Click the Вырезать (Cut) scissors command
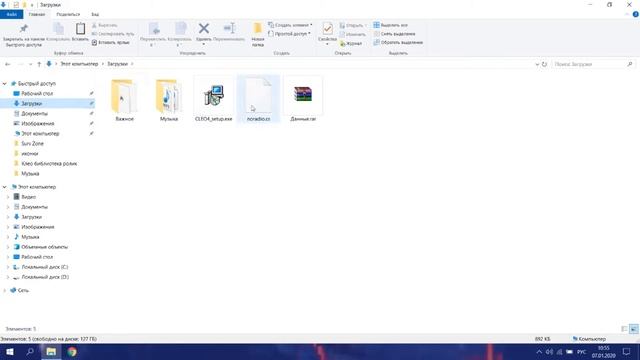This screenshot has height=360, width=640. [x=104, y=25]
